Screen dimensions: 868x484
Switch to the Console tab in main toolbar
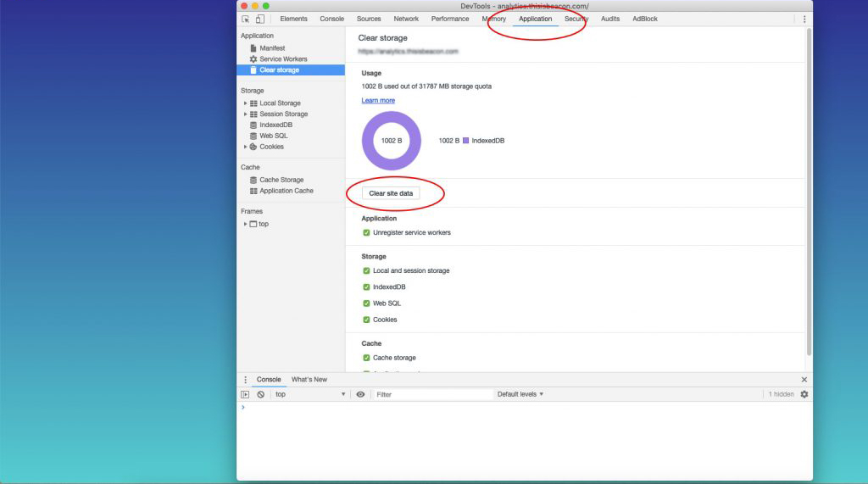pos(332,19)
